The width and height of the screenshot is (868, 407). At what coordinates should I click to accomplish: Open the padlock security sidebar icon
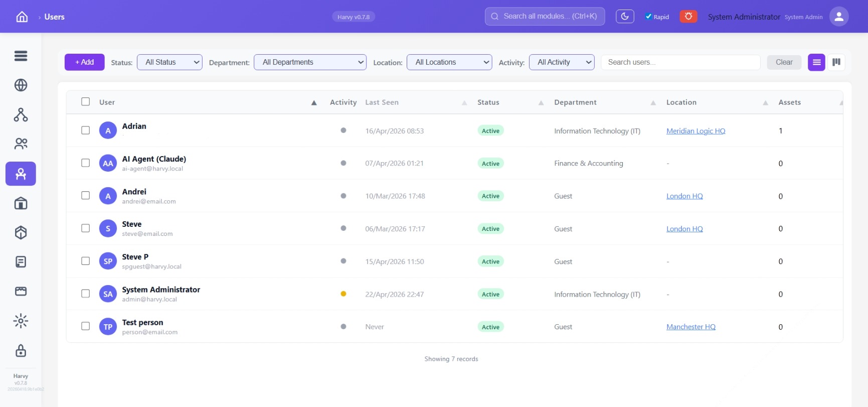tap(21, 350)
